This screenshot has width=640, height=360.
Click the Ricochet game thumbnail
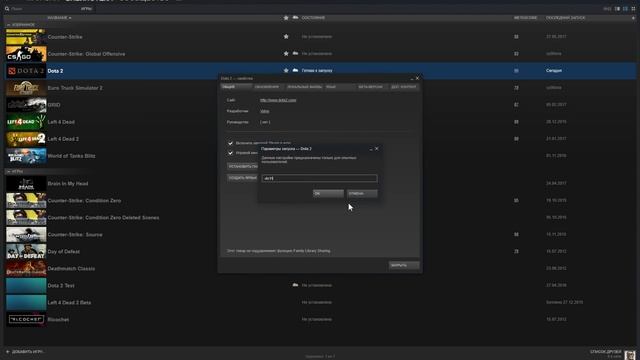(26, 320)
